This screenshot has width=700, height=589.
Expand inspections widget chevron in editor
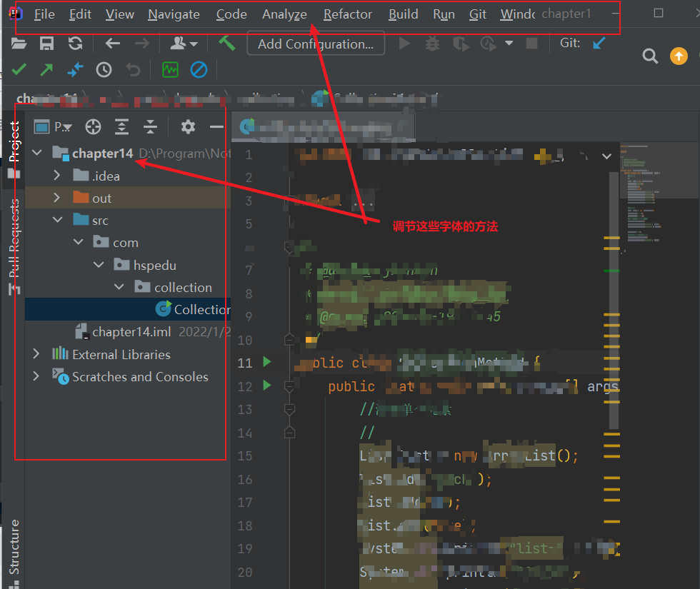click(606, 156)
